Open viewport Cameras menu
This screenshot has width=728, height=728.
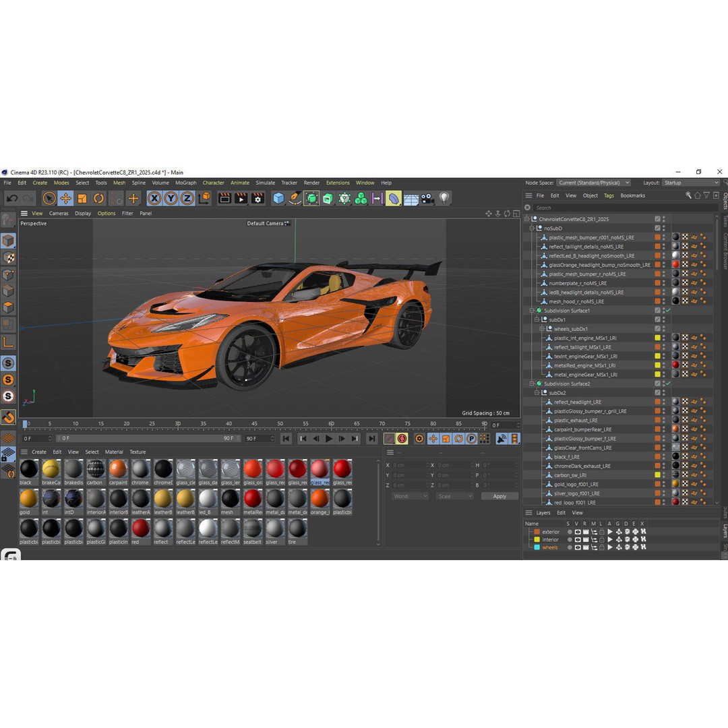click(59, 214)
